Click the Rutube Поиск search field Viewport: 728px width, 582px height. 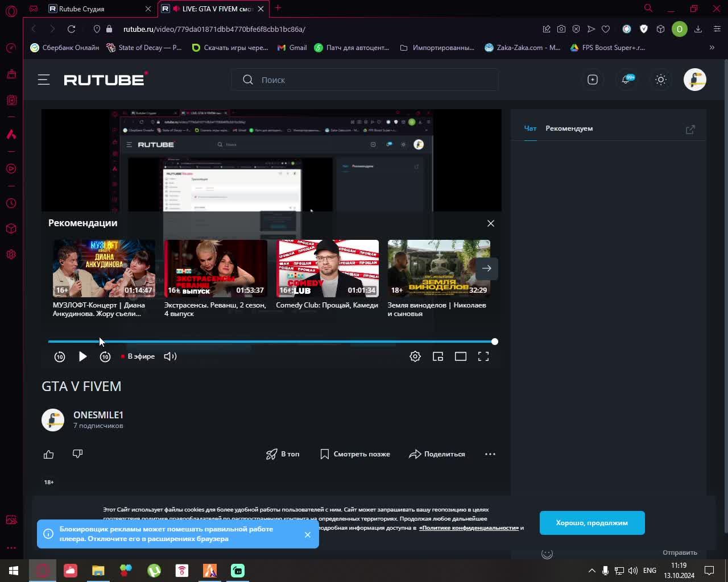365,80
